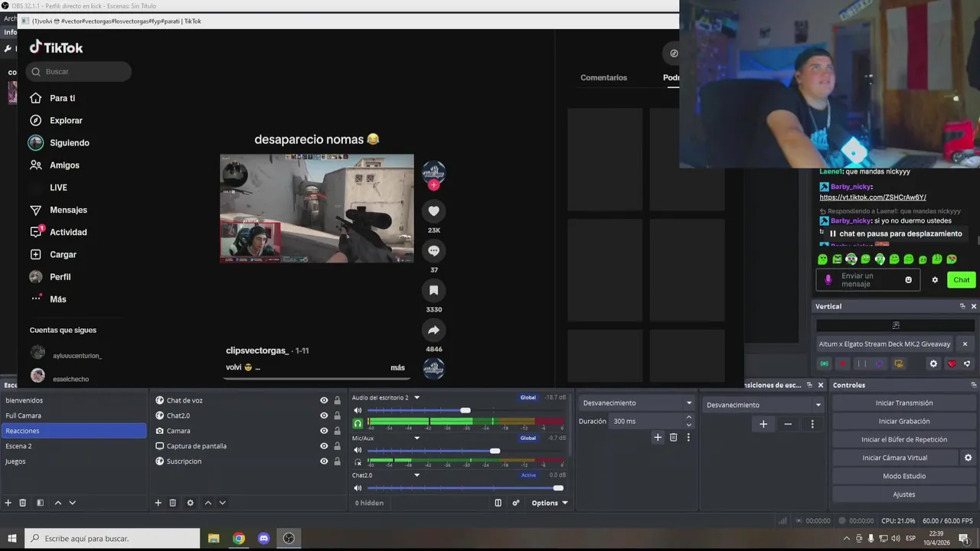Select the Reacciones scene
Screen dimensions: 980x551
(73, 431)
